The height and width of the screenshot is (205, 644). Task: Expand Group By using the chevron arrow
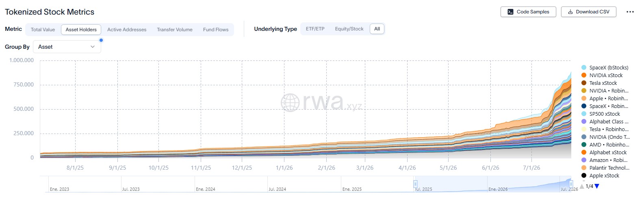pyautogui.click(x=93, y=47)
